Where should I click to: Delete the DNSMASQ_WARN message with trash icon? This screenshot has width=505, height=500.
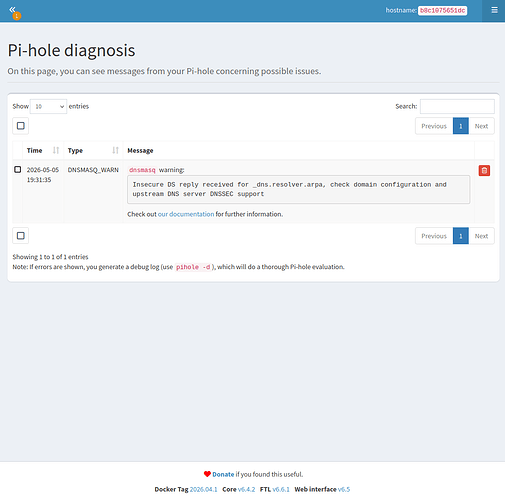point(484,170)
